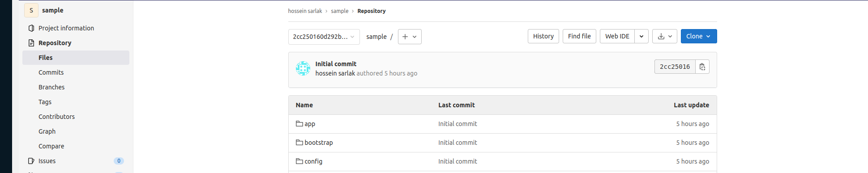
Task: Open the bootstrap folder
Action: (319, 143)
